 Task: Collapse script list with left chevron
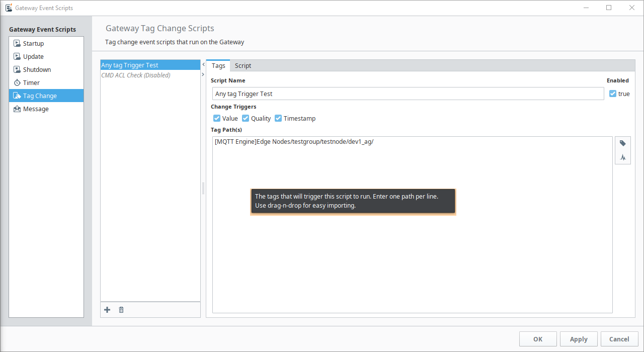203,65
